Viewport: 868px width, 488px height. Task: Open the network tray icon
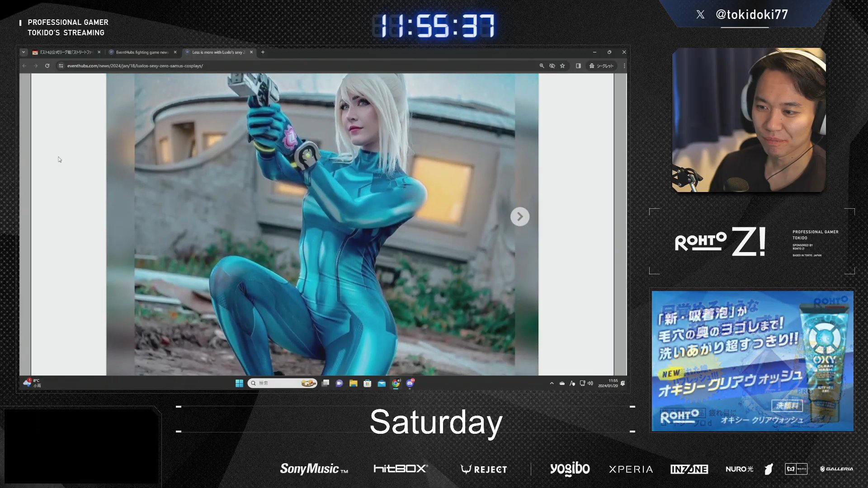click(582, 383)
